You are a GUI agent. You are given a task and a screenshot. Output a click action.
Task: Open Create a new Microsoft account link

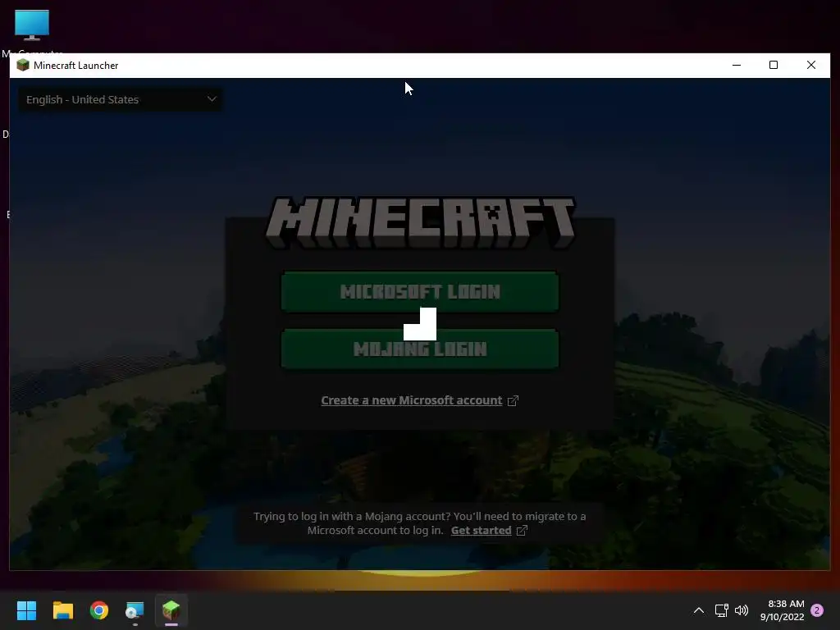tap(412, 400)
